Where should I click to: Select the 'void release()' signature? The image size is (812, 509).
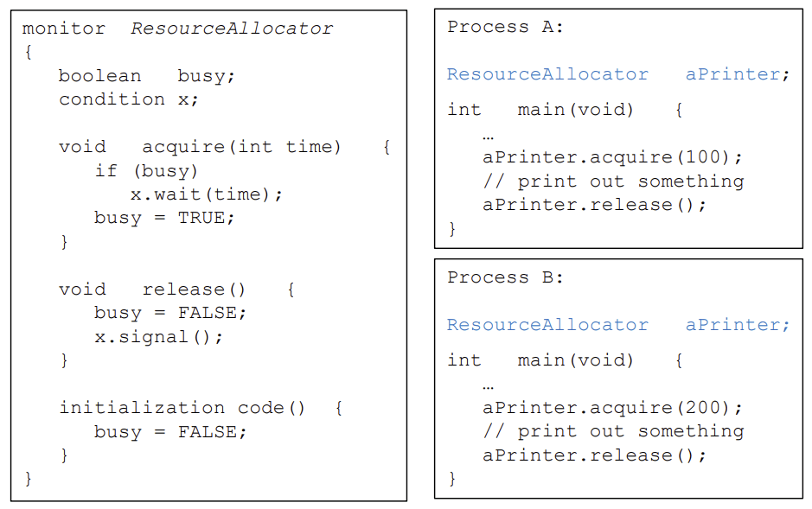(151, 289)
